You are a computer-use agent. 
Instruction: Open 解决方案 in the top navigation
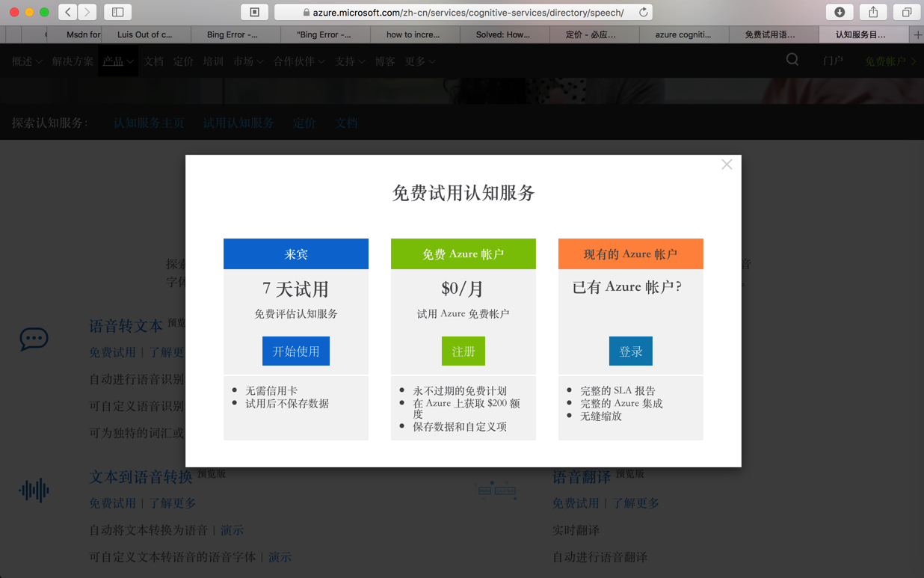73,61
